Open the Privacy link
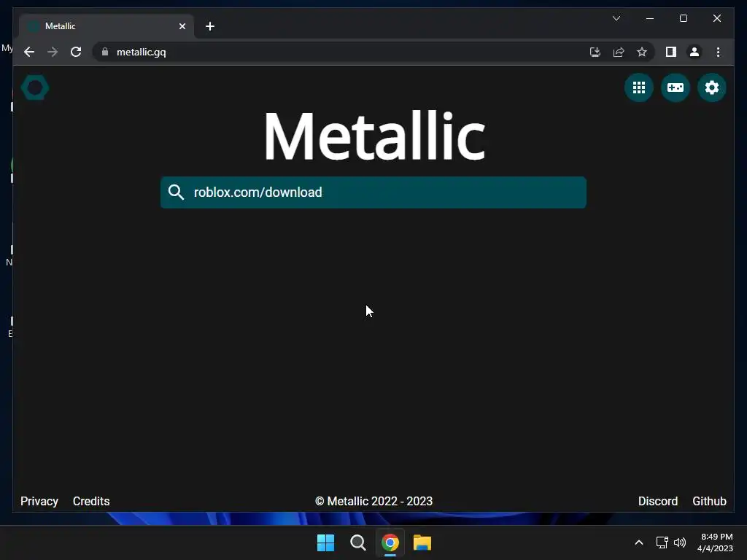Image resolution: width=747 pixels, height=560 pixels. [39, 501]
